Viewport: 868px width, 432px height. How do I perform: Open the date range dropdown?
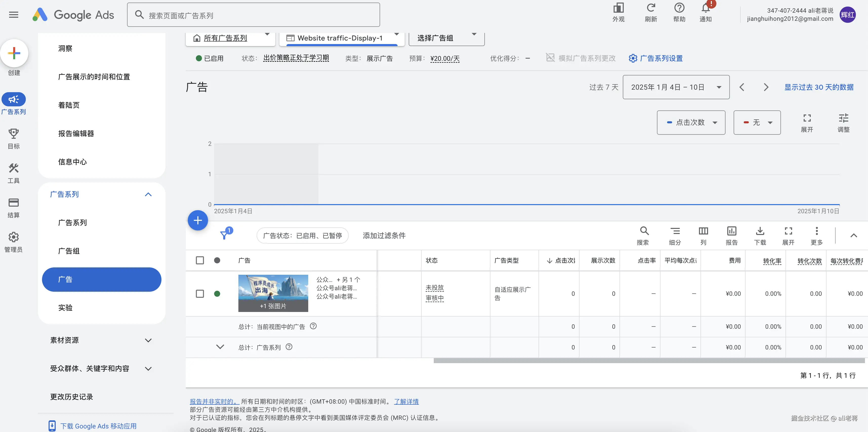676,87
